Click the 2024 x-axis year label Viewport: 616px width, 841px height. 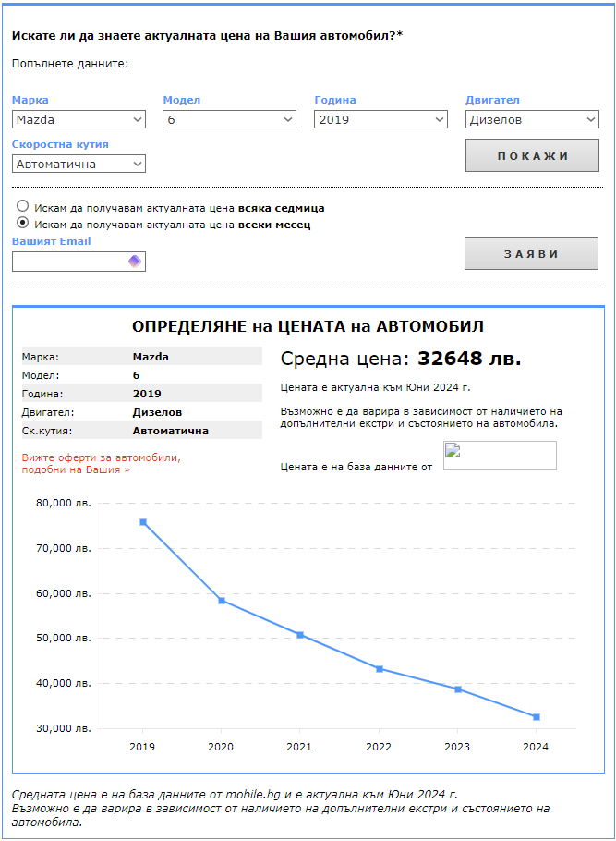536,747
